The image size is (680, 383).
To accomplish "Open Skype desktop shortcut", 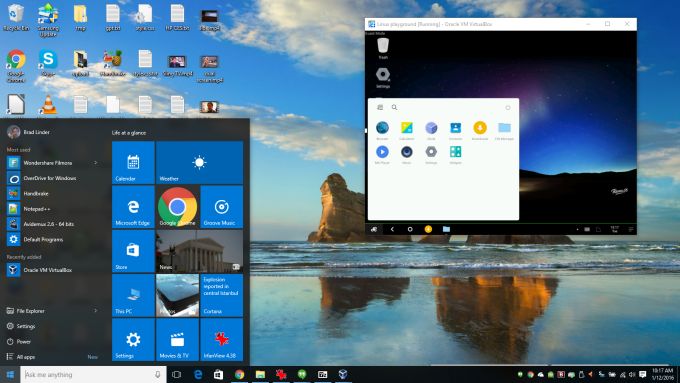I will [x=48, y=63].
